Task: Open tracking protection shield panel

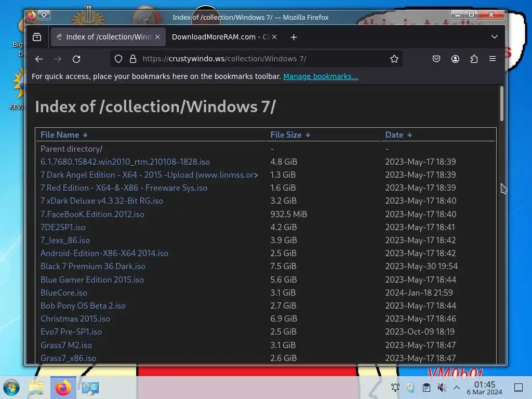Action: pos(118,59)
